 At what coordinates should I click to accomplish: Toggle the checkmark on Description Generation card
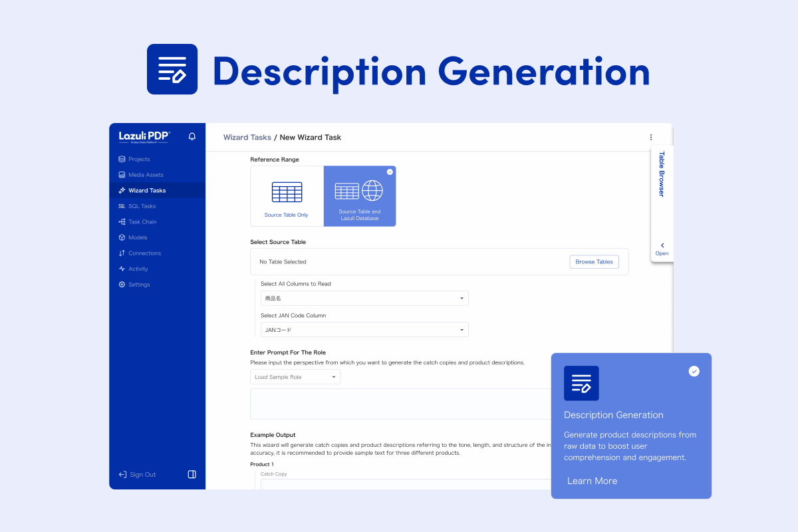tap(694, 371)
